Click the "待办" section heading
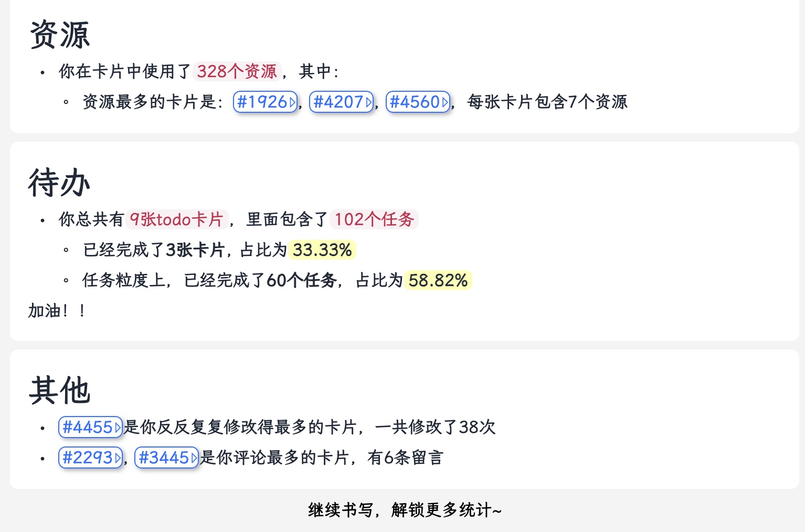 [x=59, y=183]
